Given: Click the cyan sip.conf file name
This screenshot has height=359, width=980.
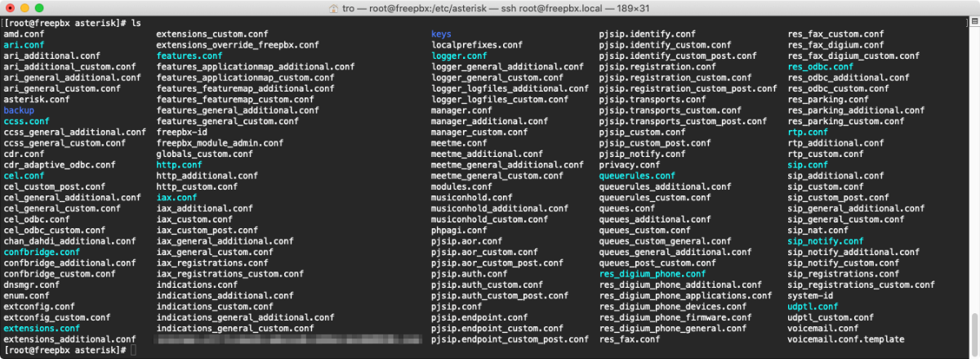Looking at the screenshot, I should (808, 164).
